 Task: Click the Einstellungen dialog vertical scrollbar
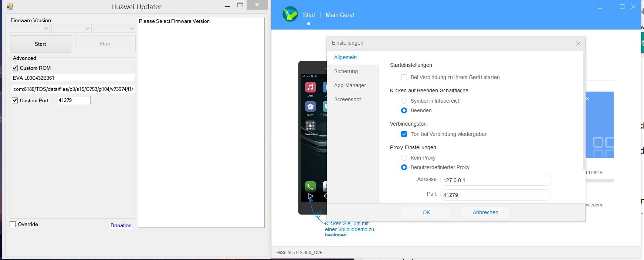584,111
